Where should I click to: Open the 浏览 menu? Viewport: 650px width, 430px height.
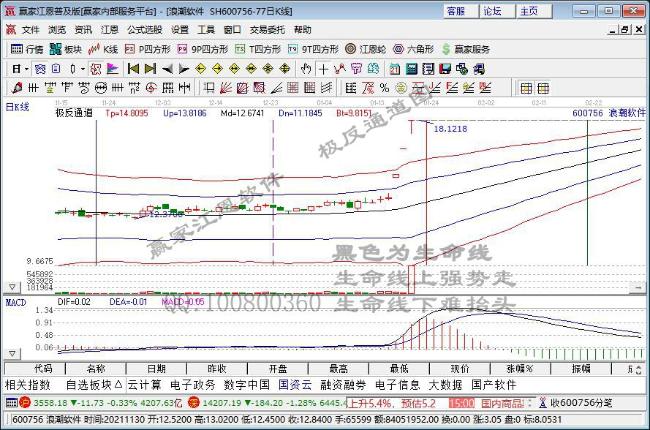pos(57,30)
